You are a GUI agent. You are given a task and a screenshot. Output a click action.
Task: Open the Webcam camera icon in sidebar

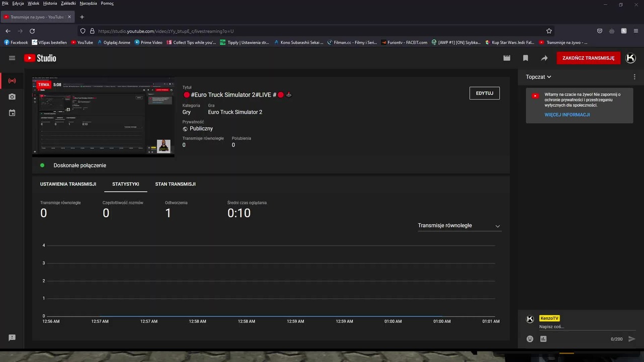pos(12,97)
